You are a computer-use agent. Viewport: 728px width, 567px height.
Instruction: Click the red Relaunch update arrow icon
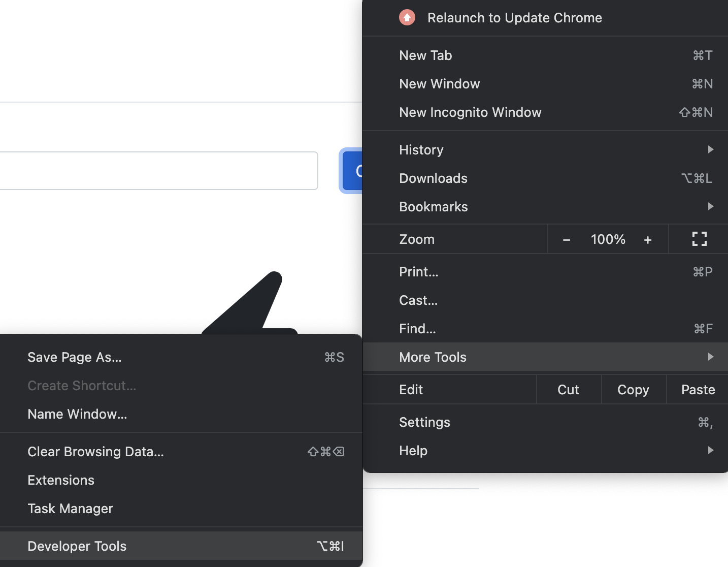[x=407, y=18]
